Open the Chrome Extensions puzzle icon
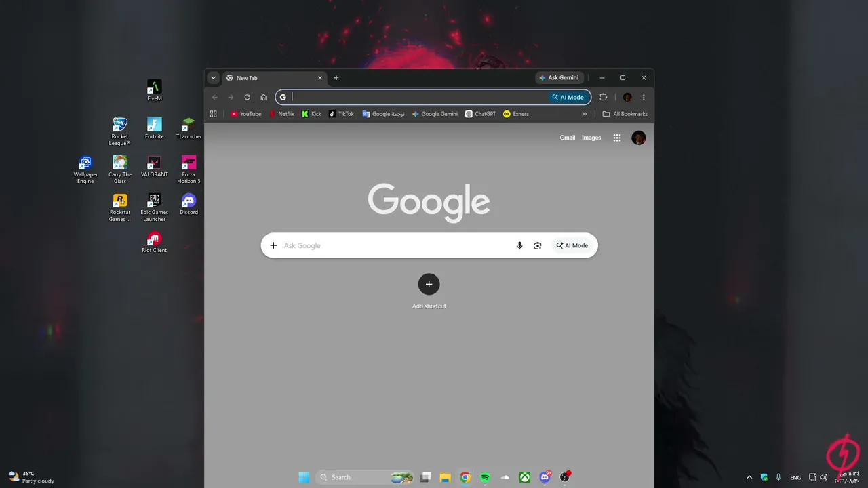Screen dimensions: 868x488 click(603, 97)
